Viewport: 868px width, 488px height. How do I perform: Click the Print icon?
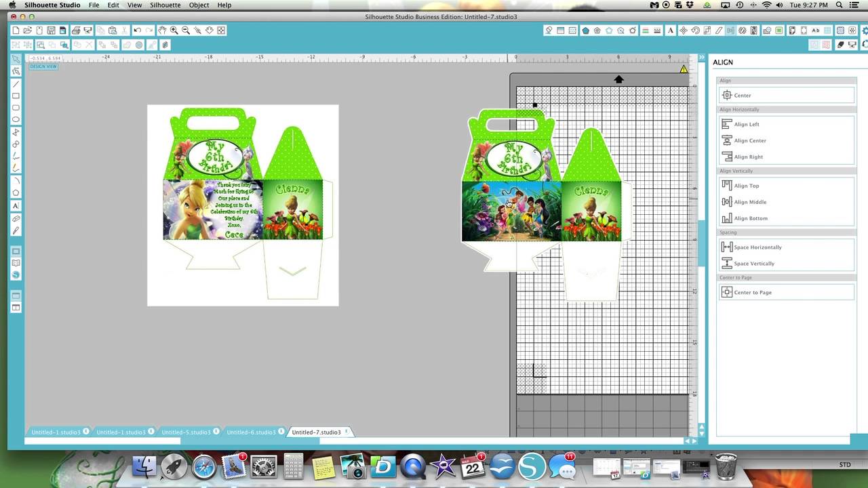click(x=76, y=30)
